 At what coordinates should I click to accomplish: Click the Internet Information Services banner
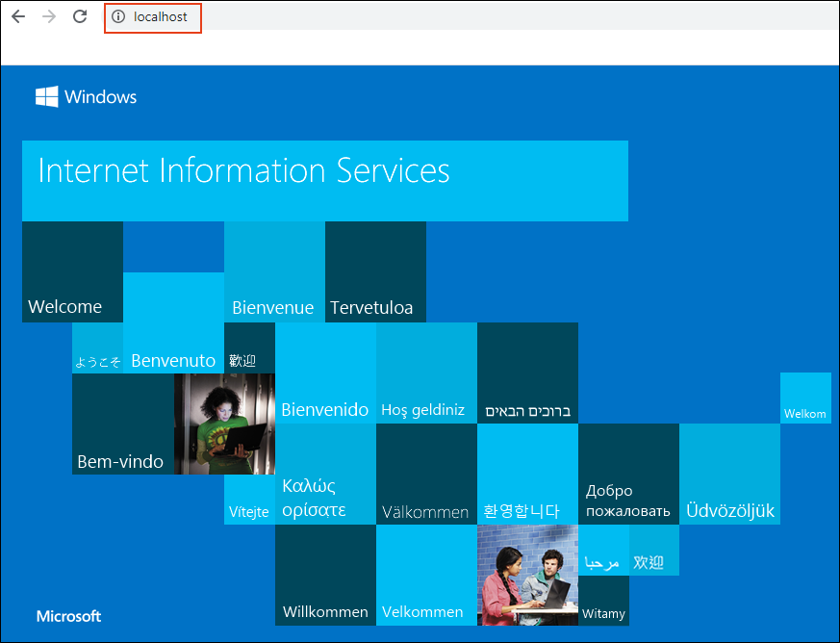[325, 181]
